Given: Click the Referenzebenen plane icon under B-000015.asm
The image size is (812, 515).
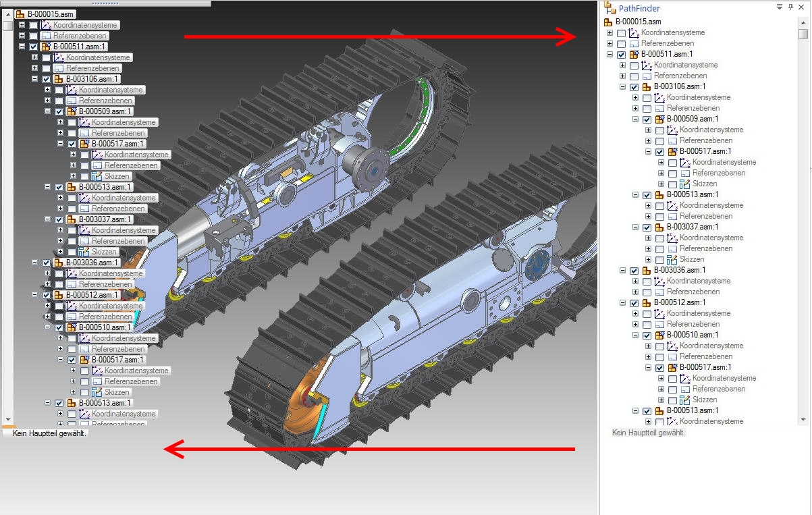Looking at the screenshot, I should pos(634,43).
